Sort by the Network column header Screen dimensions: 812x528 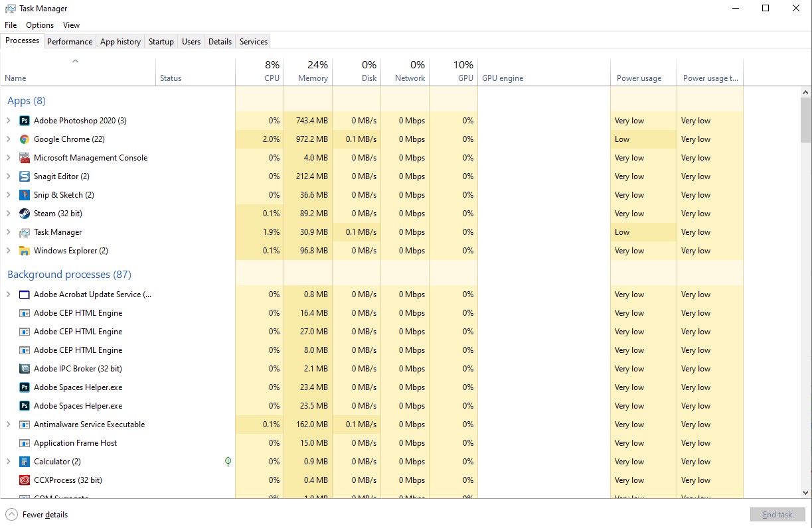coord(405,72)
